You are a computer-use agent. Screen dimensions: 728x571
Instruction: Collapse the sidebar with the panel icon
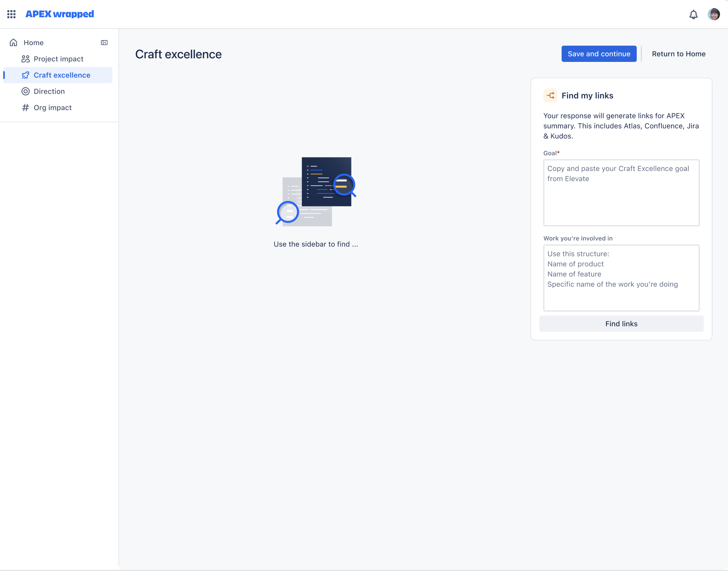point(104,43)
